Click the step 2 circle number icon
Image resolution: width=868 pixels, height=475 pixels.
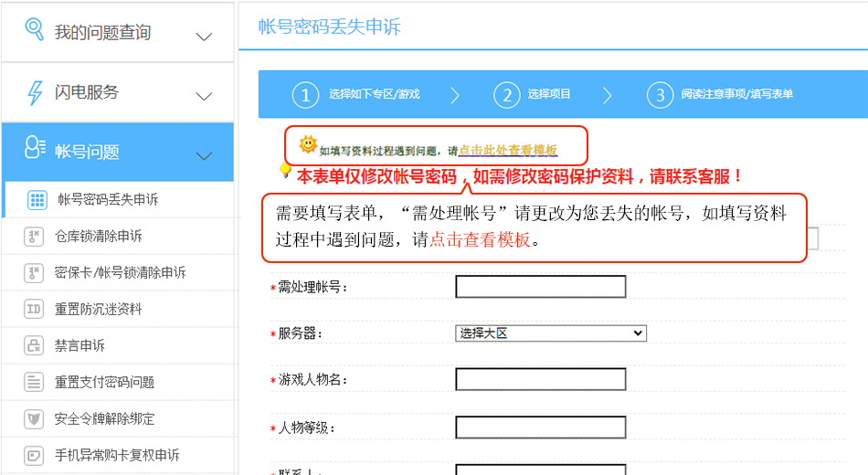point(506,95)
